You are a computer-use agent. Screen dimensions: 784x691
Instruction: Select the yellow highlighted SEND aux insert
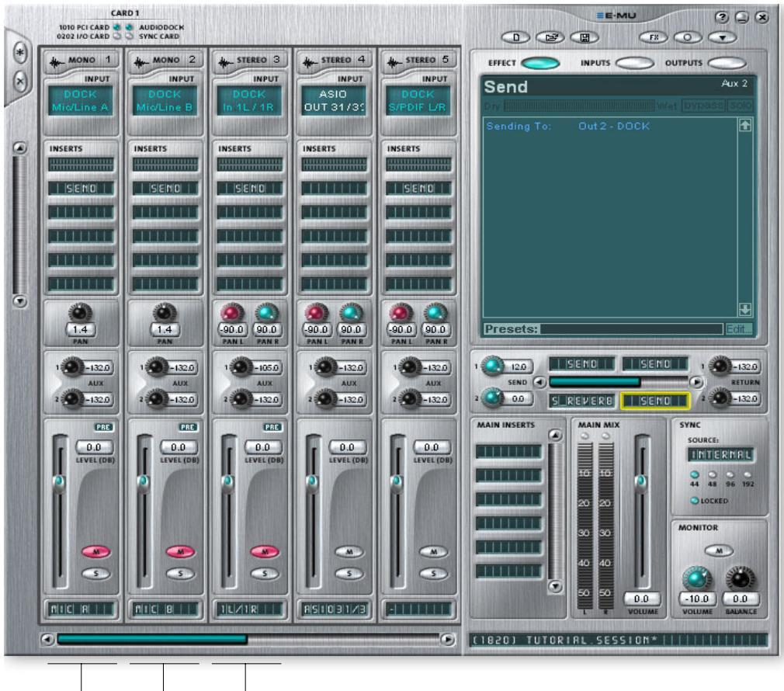[x=655, y=401]
